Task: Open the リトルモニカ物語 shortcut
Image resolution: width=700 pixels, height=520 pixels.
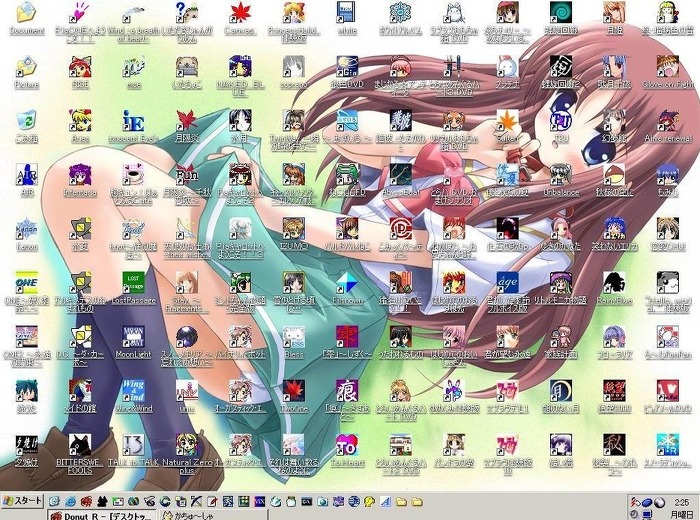Action: click(561, 283)
